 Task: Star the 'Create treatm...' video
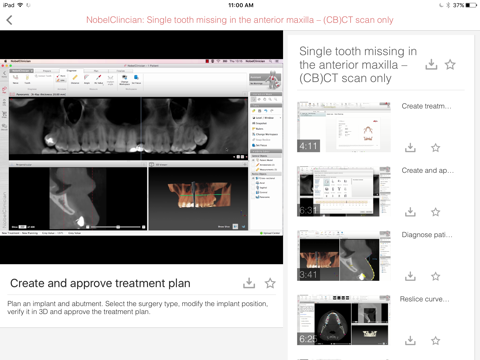tap(435, 147)
